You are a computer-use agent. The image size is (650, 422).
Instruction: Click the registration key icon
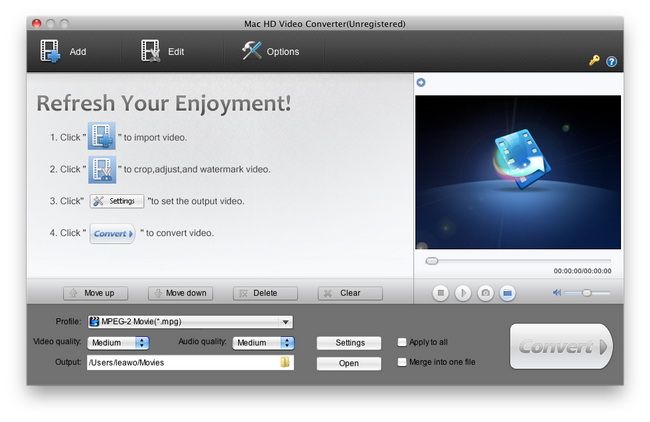click(x=594, y=61)
